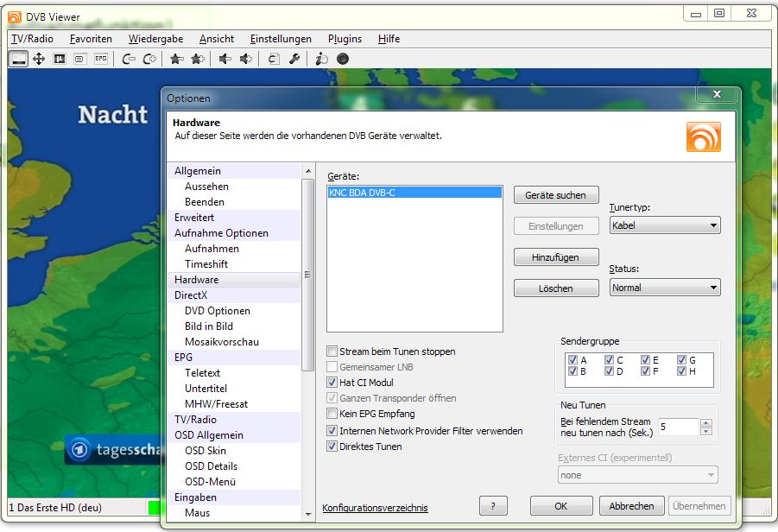778x532 pixels.
Task: Disable Direktes Tunen checkbox
Action: 332,446
